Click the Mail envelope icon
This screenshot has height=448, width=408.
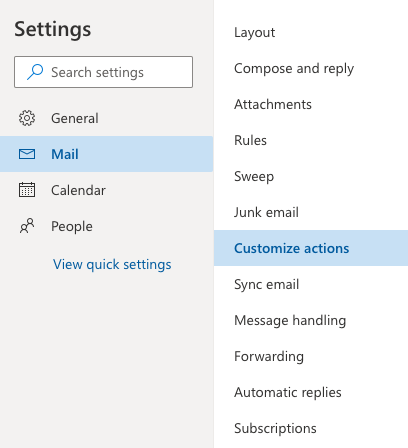[27, 154]
